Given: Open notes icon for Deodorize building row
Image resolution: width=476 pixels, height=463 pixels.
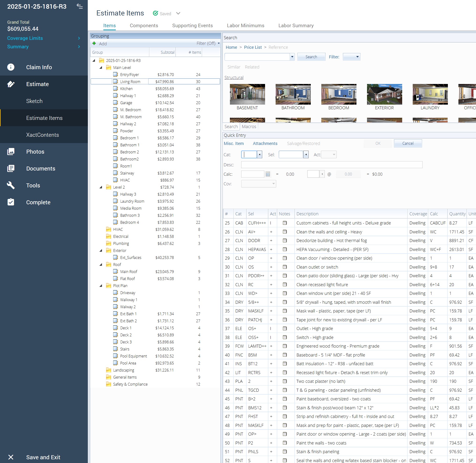Looking at the screenshot, I should [x=285, y=240].
